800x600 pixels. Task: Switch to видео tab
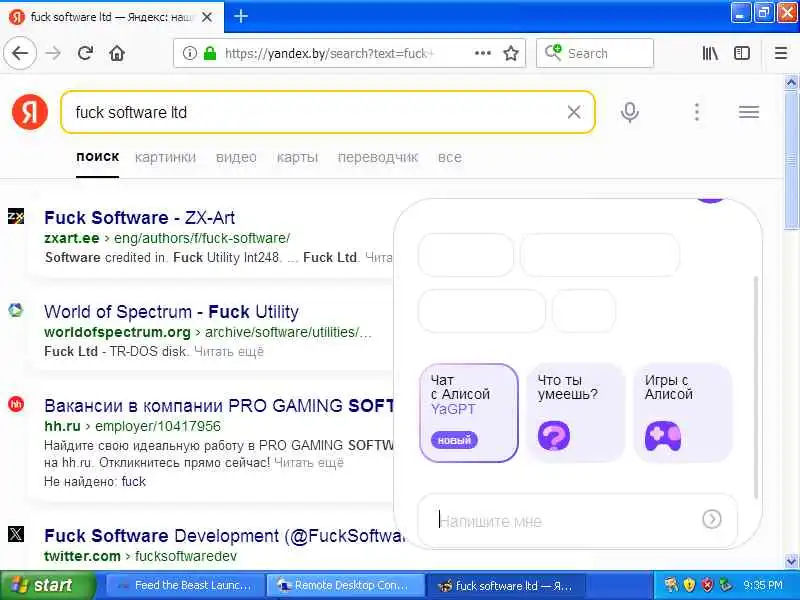236,157
